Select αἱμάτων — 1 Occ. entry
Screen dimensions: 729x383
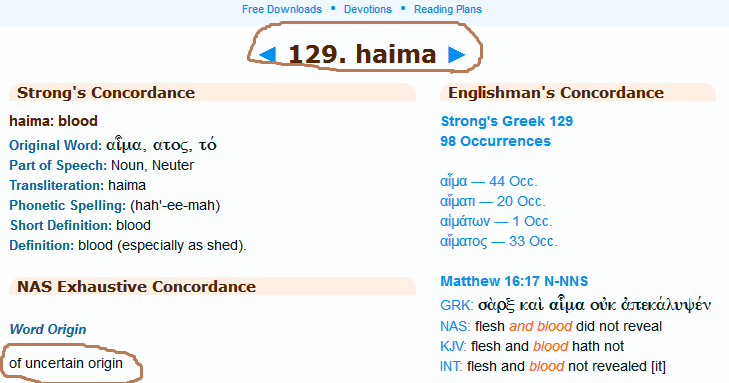coord(496,221)
